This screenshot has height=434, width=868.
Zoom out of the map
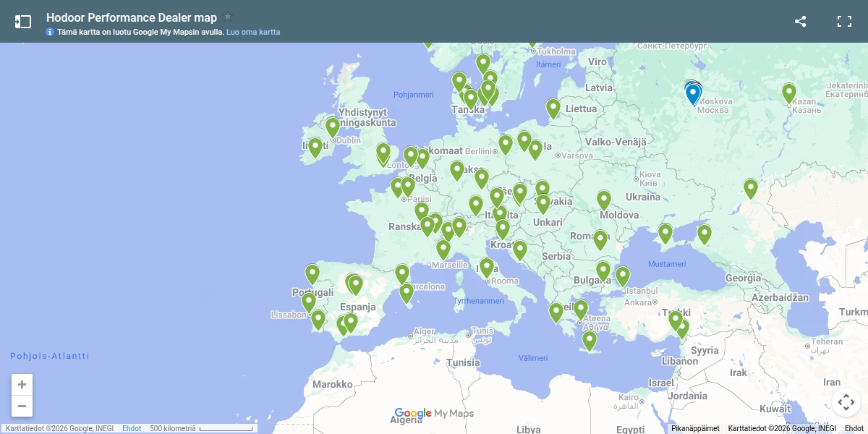click(x=22, y=406)
